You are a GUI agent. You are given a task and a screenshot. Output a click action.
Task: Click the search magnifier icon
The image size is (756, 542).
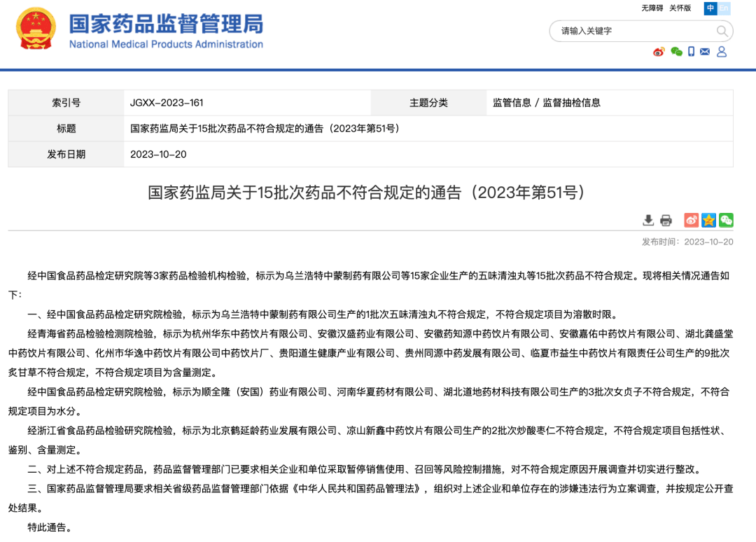pos(722,32)
